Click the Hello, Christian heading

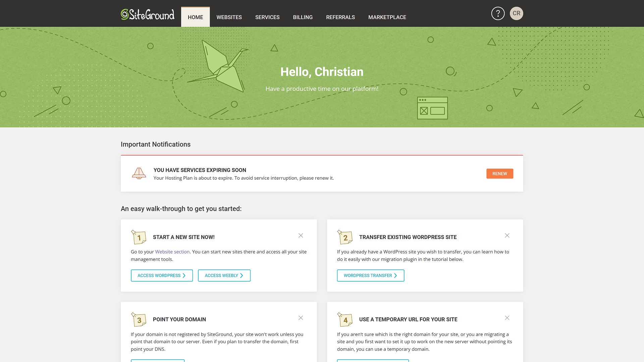point(322,72)
